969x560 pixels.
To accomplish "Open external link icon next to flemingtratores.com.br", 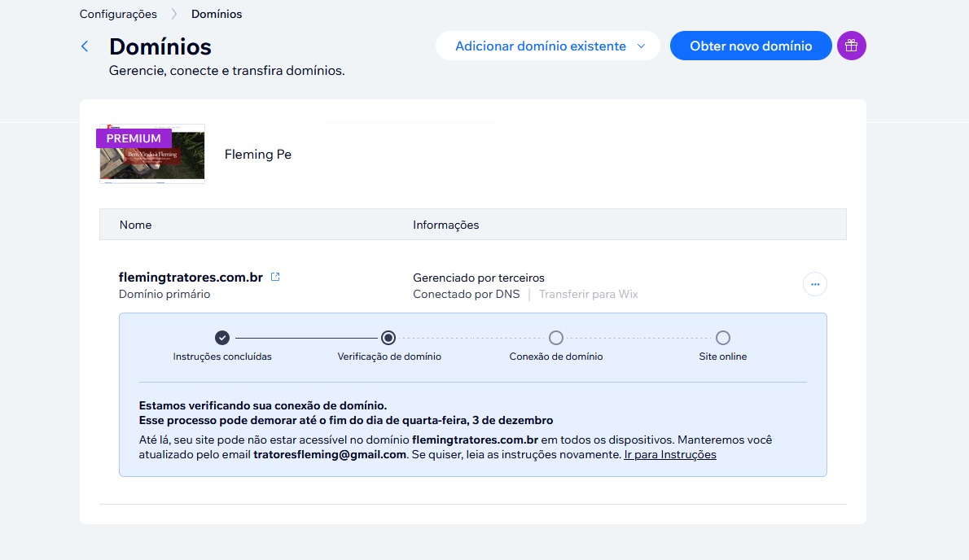I will [275, 277].
